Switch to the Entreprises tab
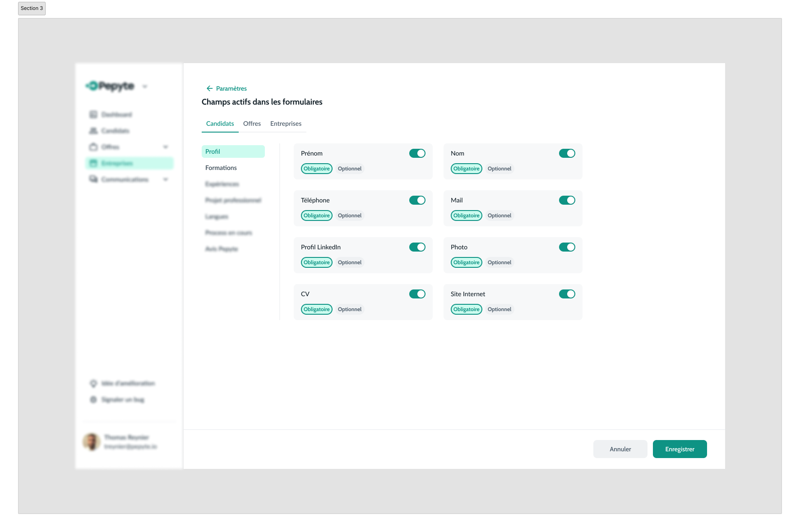The height and width of the screenshot is (532, 800). 286,124
